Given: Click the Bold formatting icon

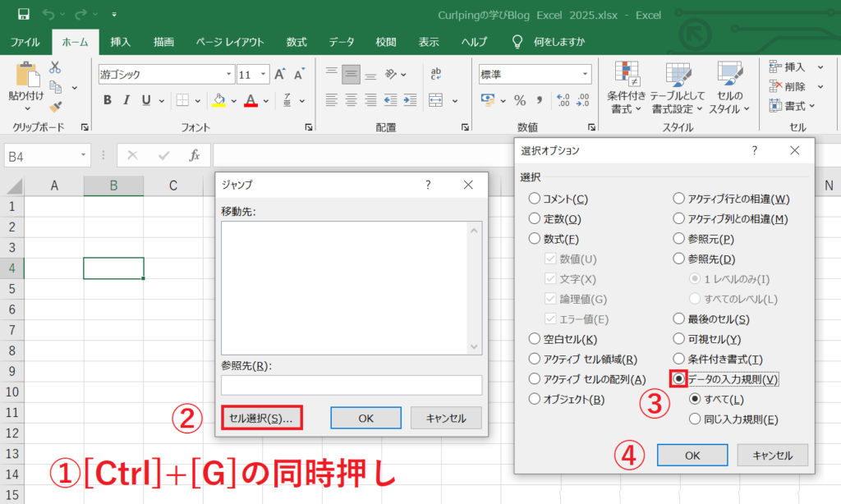Looking at the screenshot, I should pos(108,100).
